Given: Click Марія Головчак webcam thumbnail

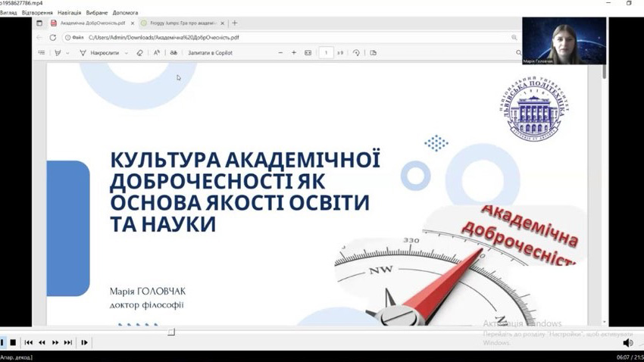Looking at the screenshot, I should click(x=564, y=41).
